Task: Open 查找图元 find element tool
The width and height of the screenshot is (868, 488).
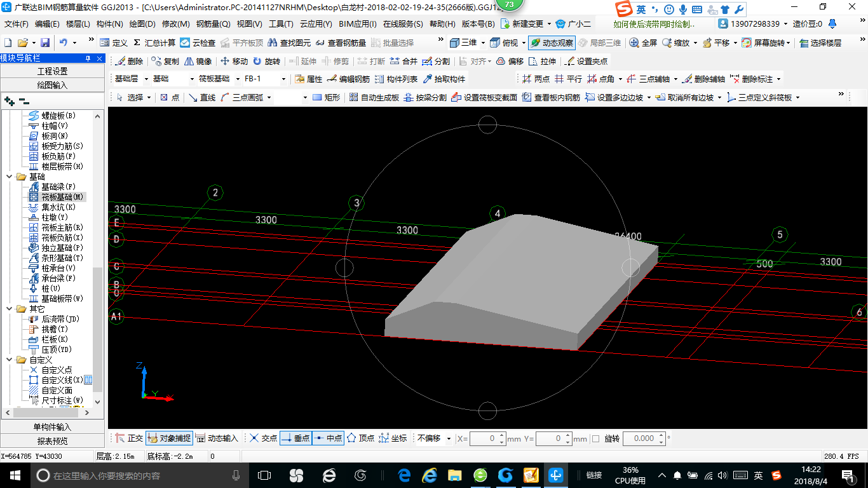Action: pos(289,43)
